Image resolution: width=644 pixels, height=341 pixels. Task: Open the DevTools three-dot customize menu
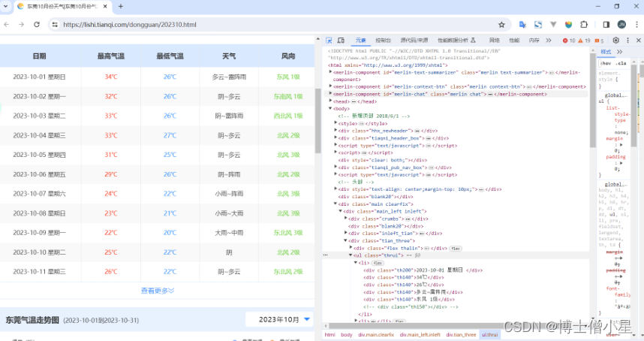pyautogui.click(x=627, y=41)
